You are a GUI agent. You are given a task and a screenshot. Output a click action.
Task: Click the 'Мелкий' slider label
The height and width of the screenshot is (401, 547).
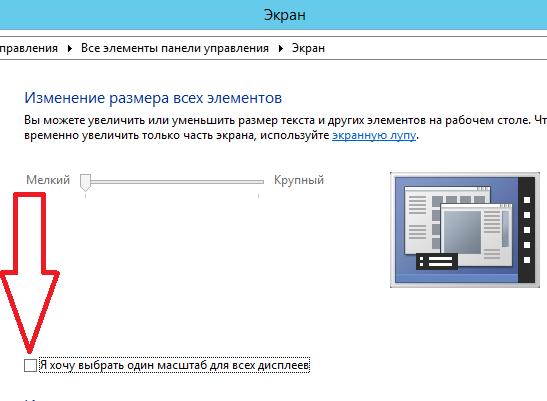coord(48,180)
